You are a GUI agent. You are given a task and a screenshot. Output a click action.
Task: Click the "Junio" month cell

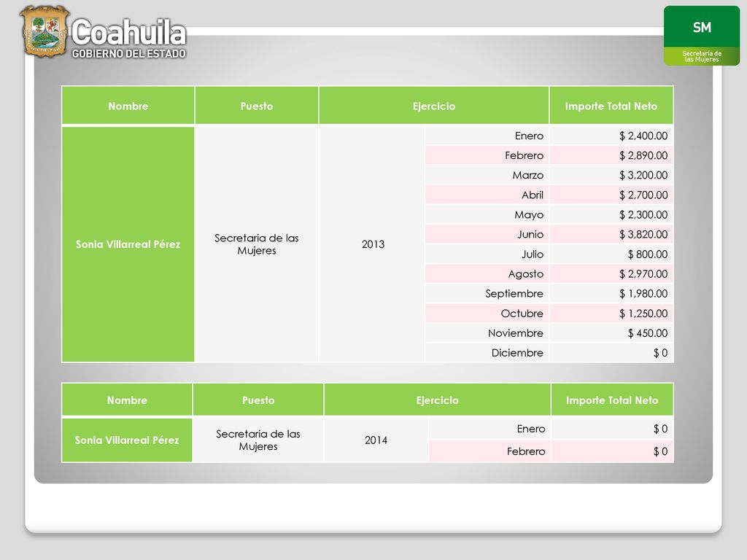pos(487,234)
